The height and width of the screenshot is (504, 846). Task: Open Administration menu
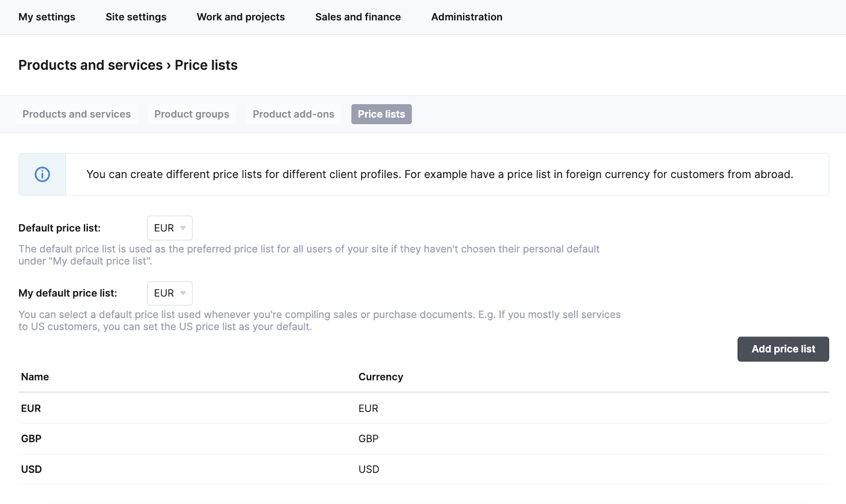467,17
